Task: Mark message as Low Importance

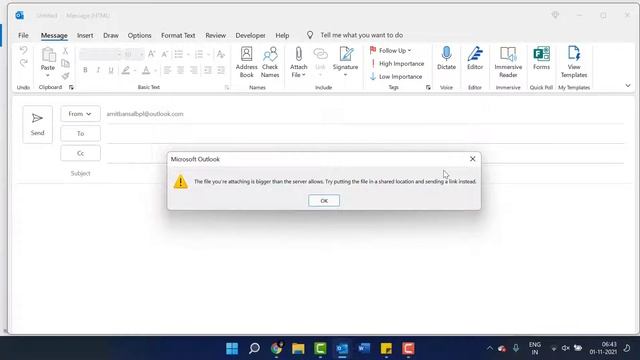Action: (x=396, y=76)
